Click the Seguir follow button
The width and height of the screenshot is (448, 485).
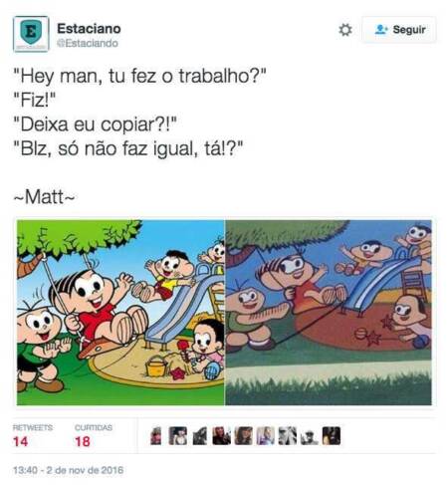(x=399, y=30)
